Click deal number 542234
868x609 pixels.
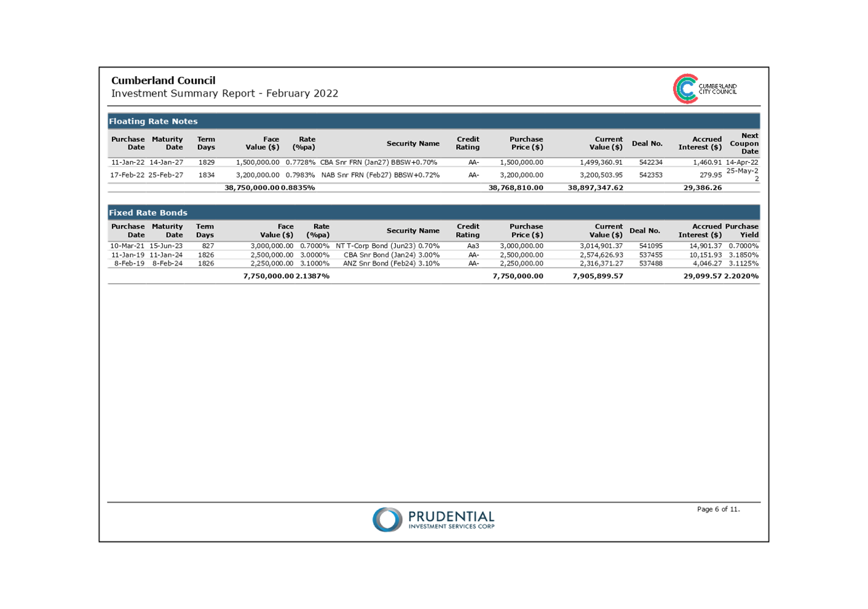[x=651, y=162]
